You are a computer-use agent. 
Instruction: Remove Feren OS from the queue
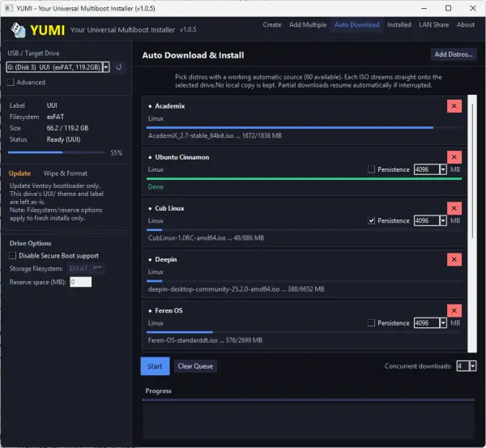(454, 310)
